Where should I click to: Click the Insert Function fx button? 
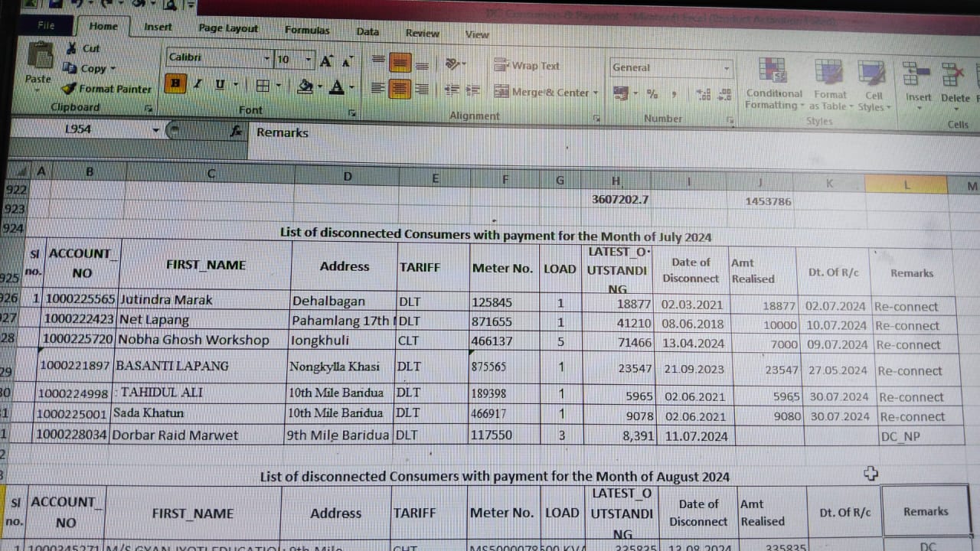tap(236, 132)
